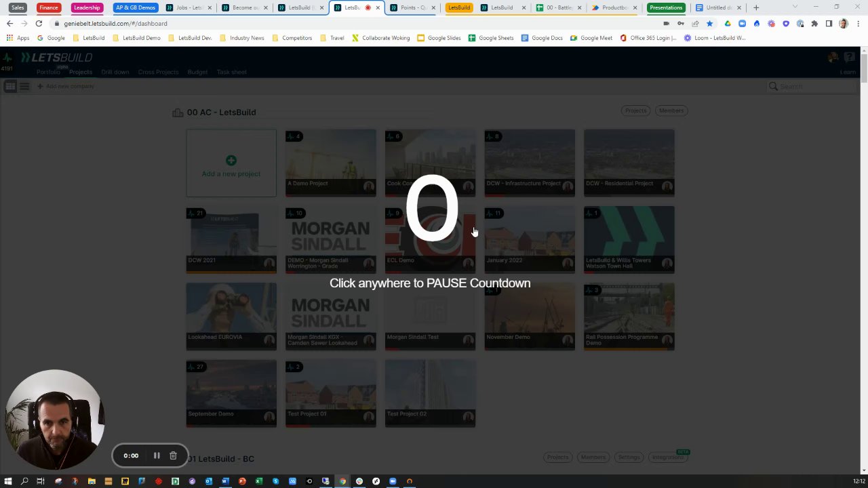This screenshot has height=488, width=868.
Task: Open the DCW 2021 project card
Action: pyautogui.click(x=231, y=240)
